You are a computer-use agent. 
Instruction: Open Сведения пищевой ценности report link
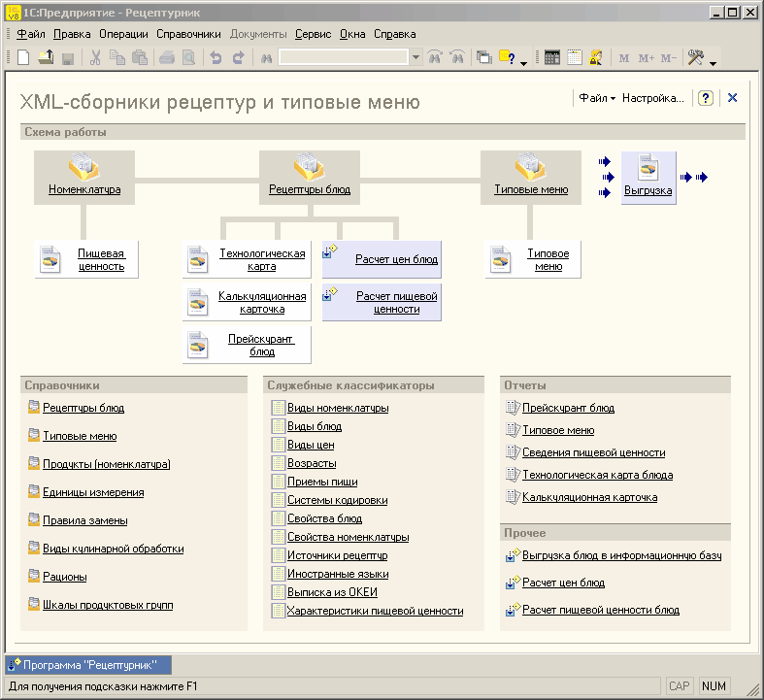click(x=593, y=452)
